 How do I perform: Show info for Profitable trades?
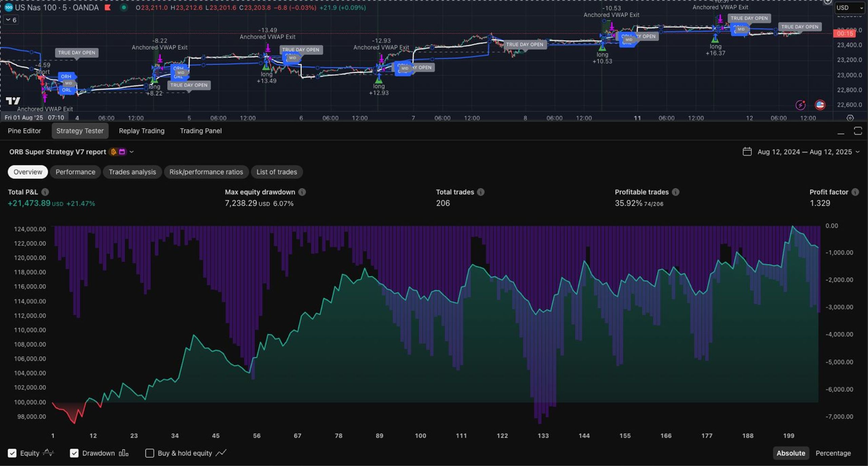[x=676, y=192]
